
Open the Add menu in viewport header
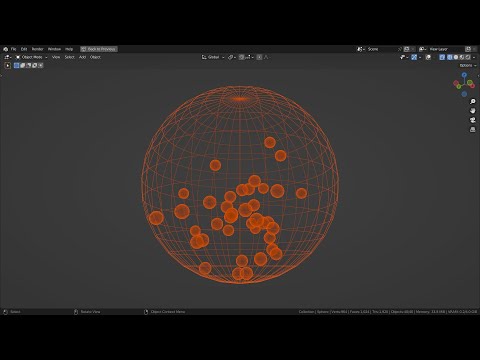tap(82, 57)
